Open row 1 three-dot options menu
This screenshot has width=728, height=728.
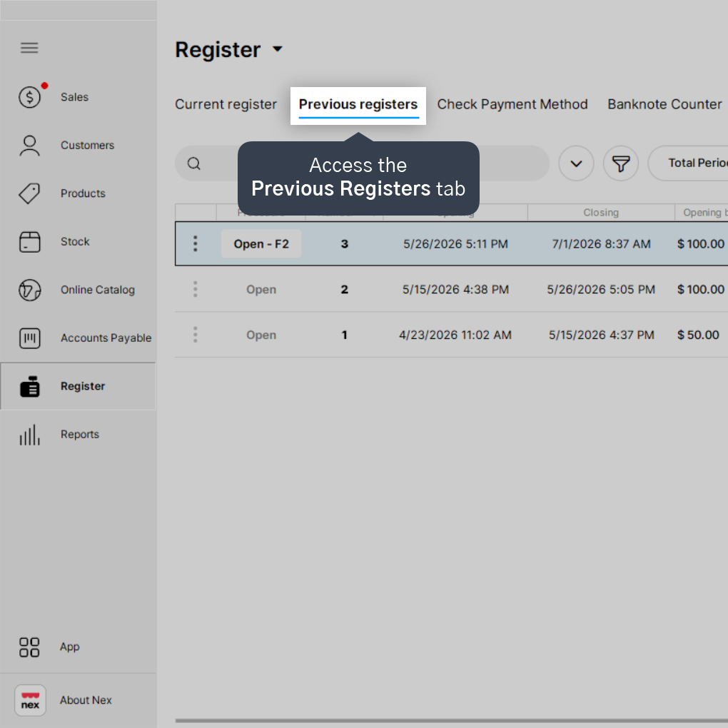coord(196,335)
